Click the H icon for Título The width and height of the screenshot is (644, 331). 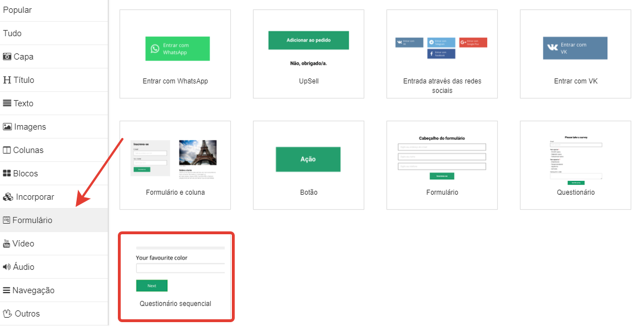coord(7,80)
